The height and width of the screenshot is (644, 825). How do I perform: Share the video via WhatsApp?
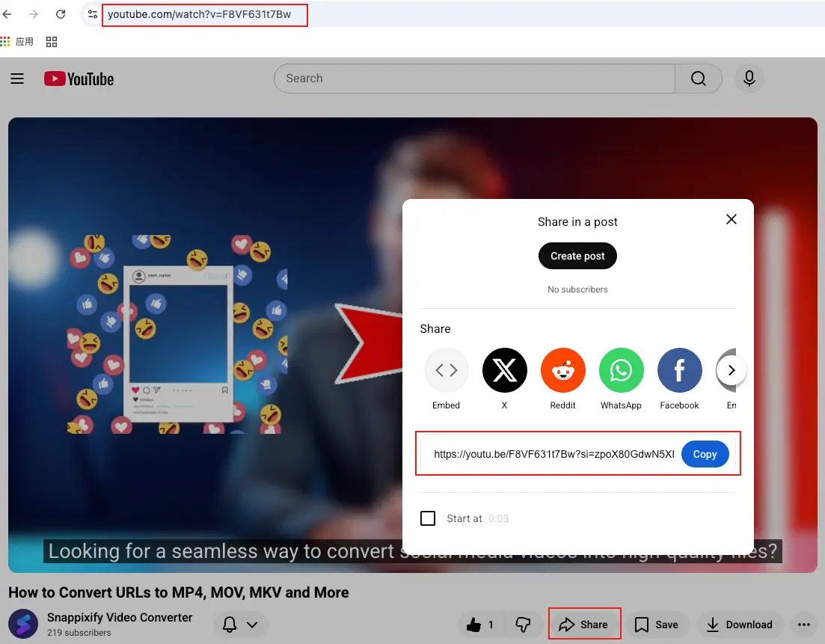pyautogui.click(x=621, y=370)
